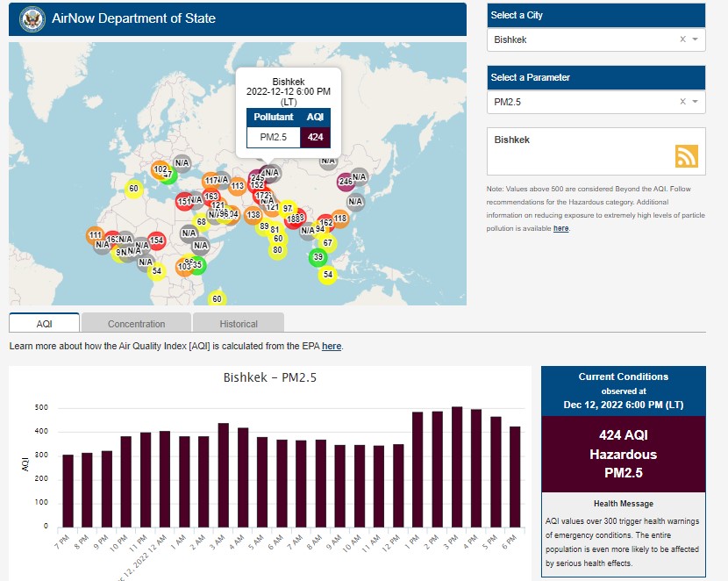Select the purple 246 AQI map marker
Viewport: 728px width, 581px height.
(x=346, y=182)
